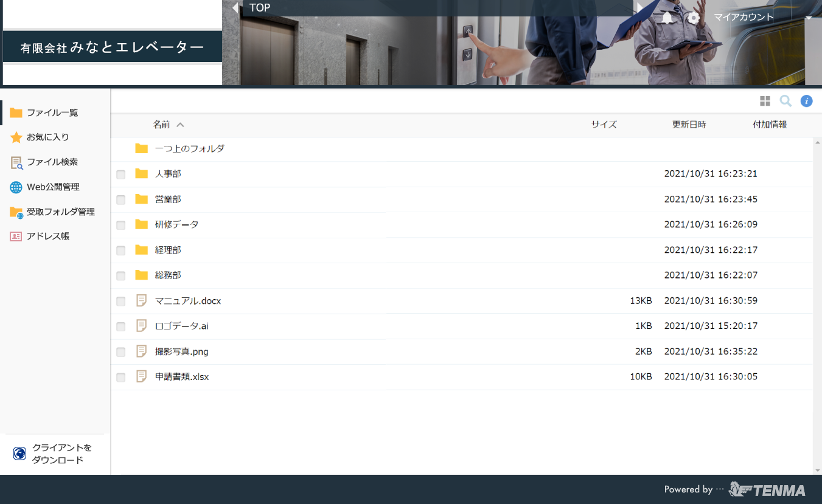The width and height of the screenshot is (822, 504).
Task: Open the blue info icon
Action: pos(806,101)
